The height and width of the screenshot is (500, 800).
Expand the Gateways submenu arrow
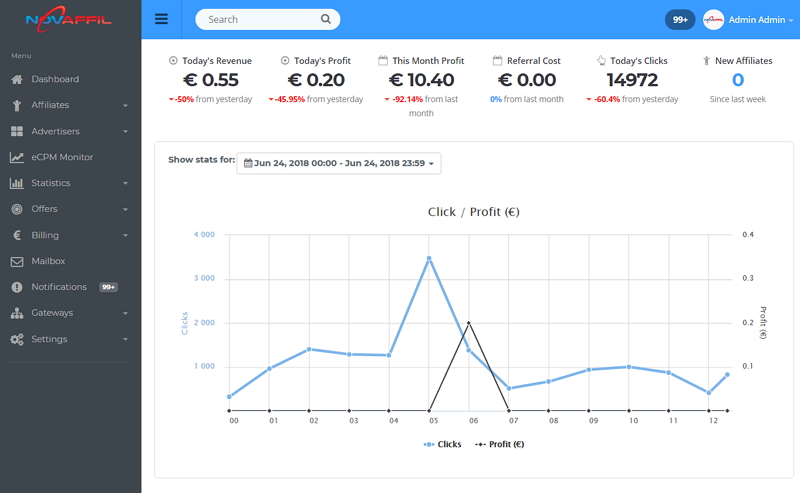click(x=125, y=314)
